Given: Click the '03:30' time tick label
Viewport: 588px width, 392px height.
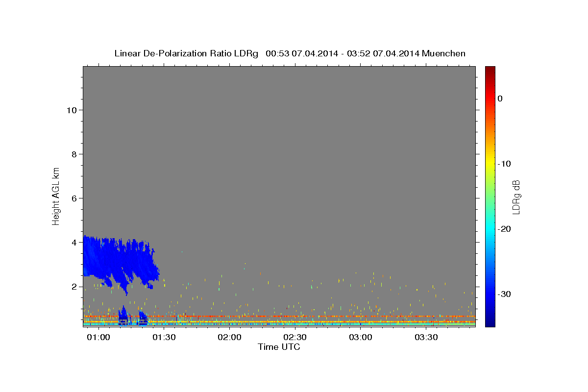Looking at the screenshot, I should point(426,338).
